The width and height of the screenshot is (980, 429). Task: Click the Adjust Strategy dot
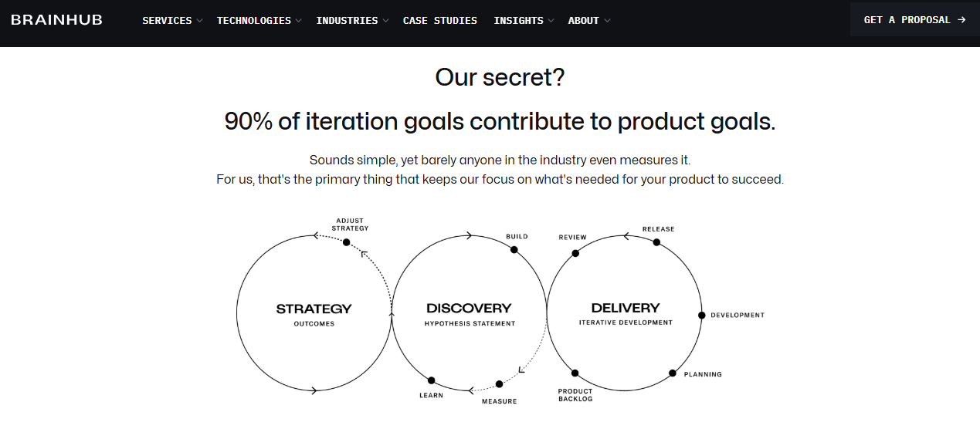coord(346,242)
